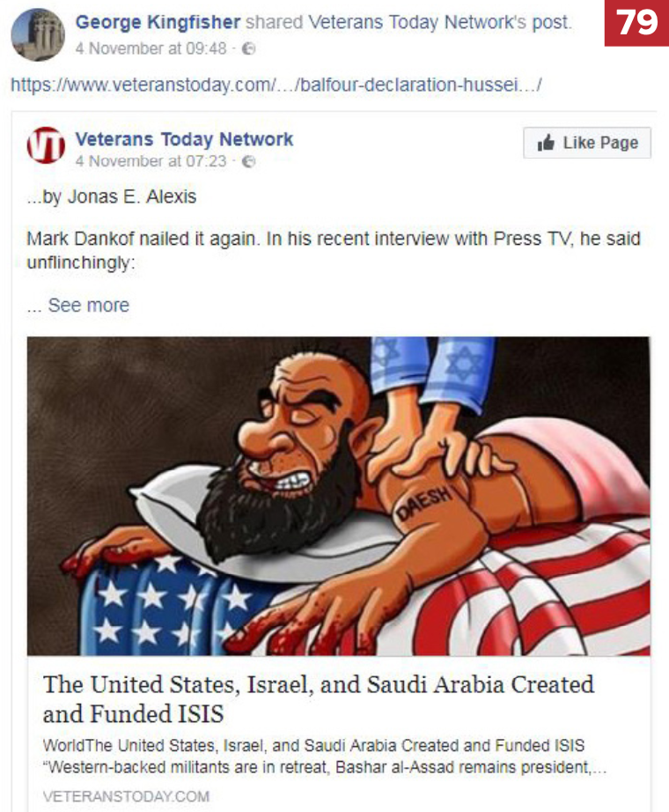Viewport: 669px width, 812px height.
Task: Expand the post with See more
Action: coord(89,305)
